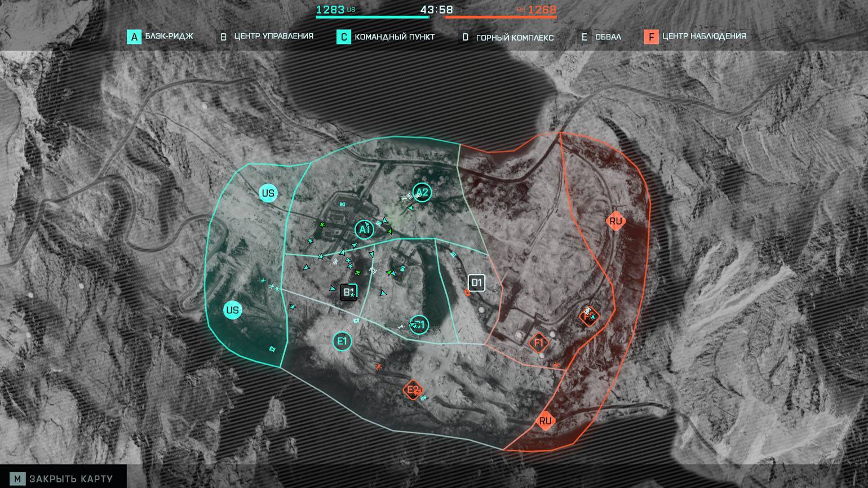The width and height of the screenshot is (868, 488).
Task: Click the neutral D1 objective square
Action: coord(477,282)
